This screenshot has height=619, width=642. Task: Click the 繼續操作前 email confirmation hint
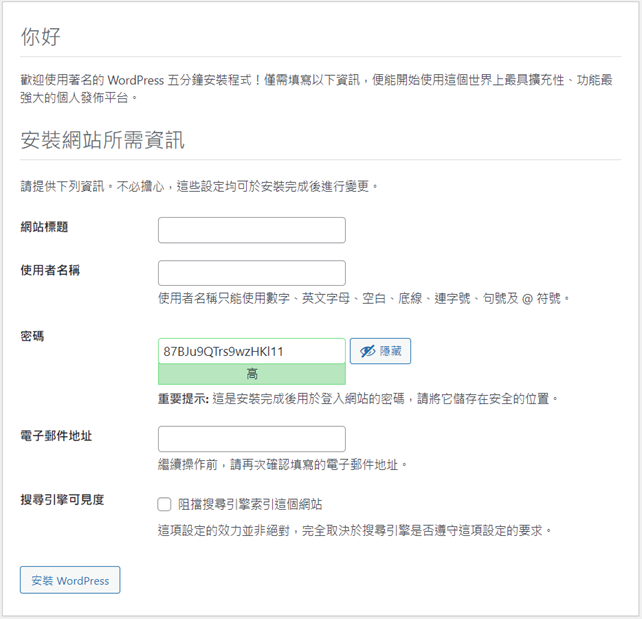(x=283, y=465)
